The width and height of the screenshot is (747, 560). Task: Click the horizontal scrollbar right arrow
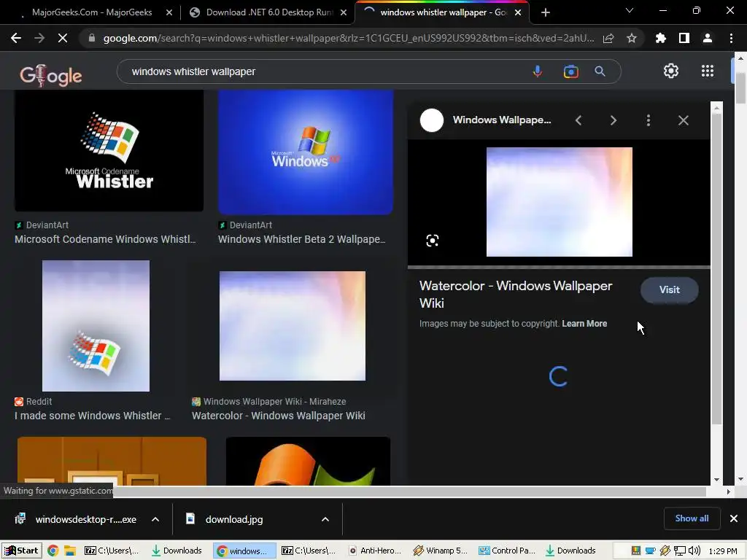click(x=729, y=491)
